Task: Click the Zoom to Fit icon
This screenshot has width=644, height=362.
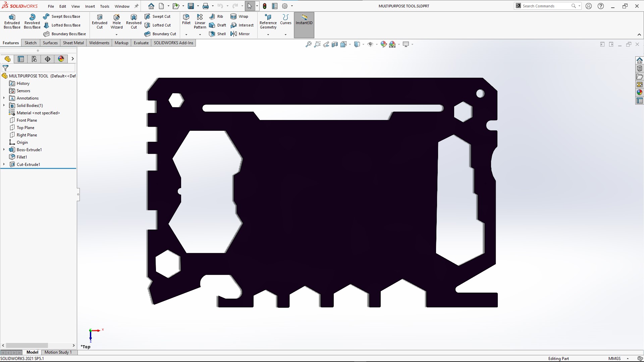Action: point(308,44)
